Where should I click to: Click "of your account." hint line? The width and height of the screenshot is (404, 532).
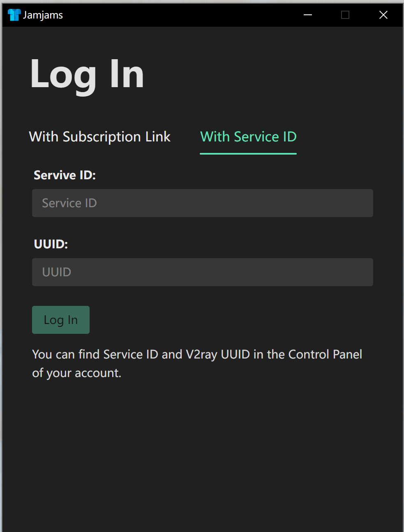click(76, 373)
